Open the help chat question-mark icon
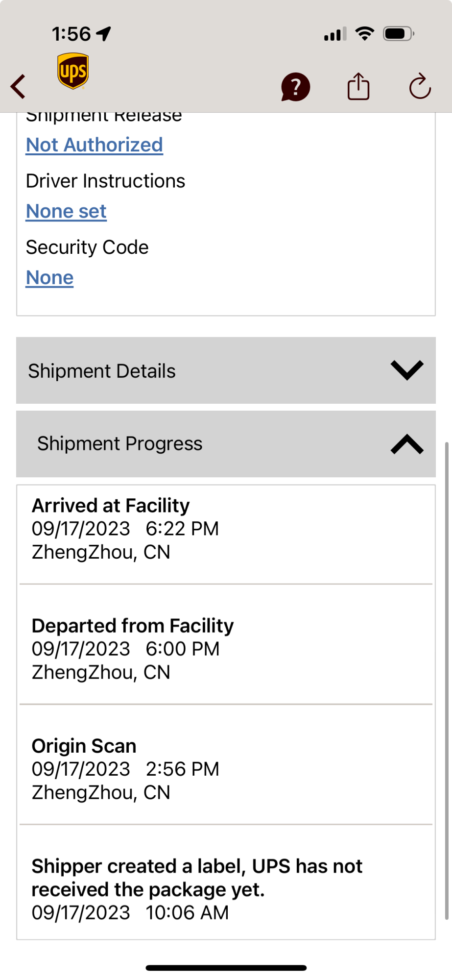This screenshot has width=452, height=980. (295, 87)
